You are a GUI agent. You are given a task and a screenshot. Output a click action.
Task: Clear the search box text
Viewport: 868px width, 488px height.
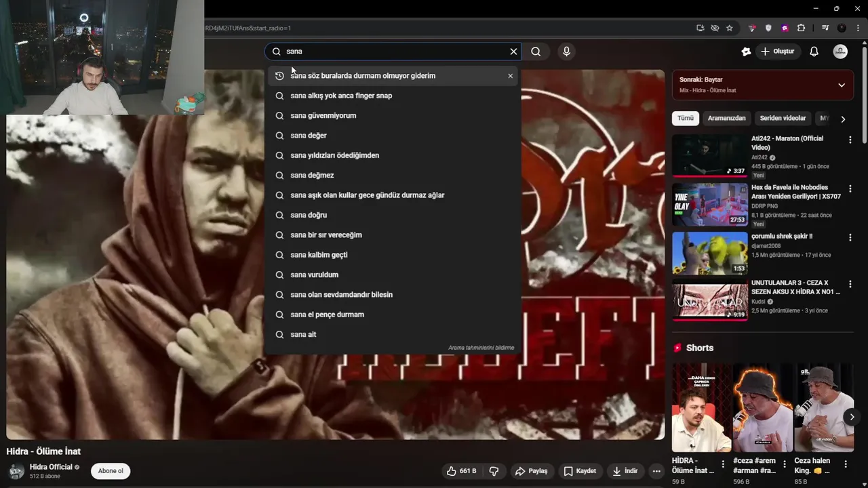pyautogui.click(x=513, y=52)
